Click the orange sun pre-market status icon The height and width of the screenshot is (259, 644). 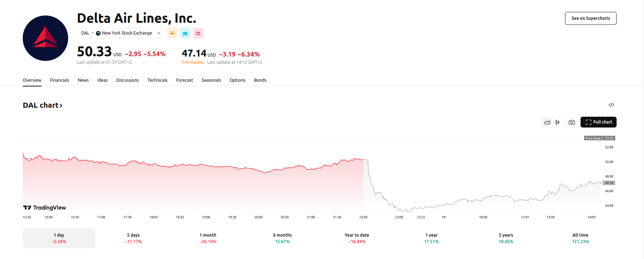172,33
